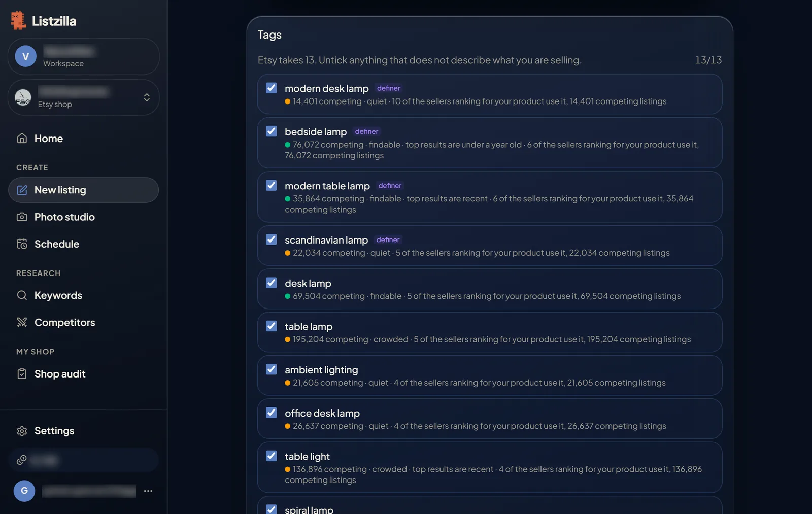Image resolution: width=812 pixels, height=514 pixels.
Task: Untick the ambient lighting tag checkbox
Action: (x=272, y=369)
